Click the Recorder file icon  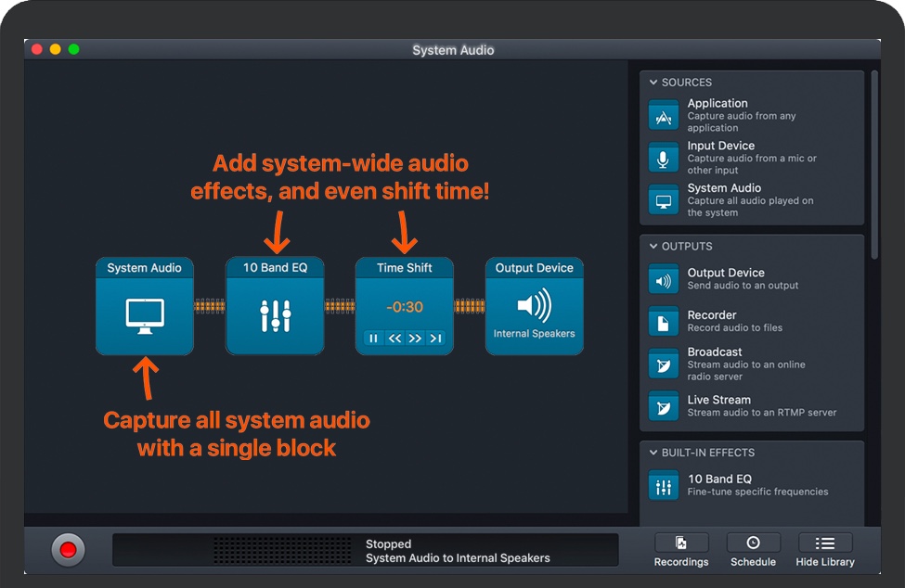tap(663, 321)
